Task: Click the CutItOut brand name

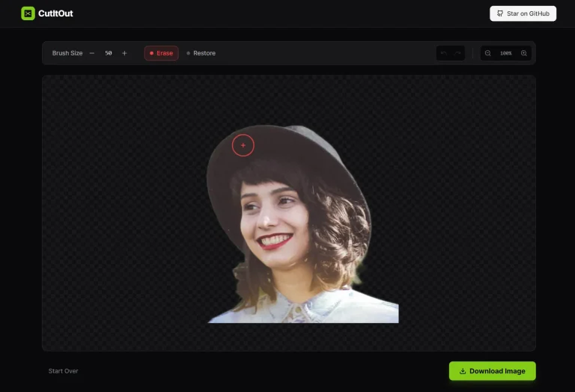Action: 55,13
